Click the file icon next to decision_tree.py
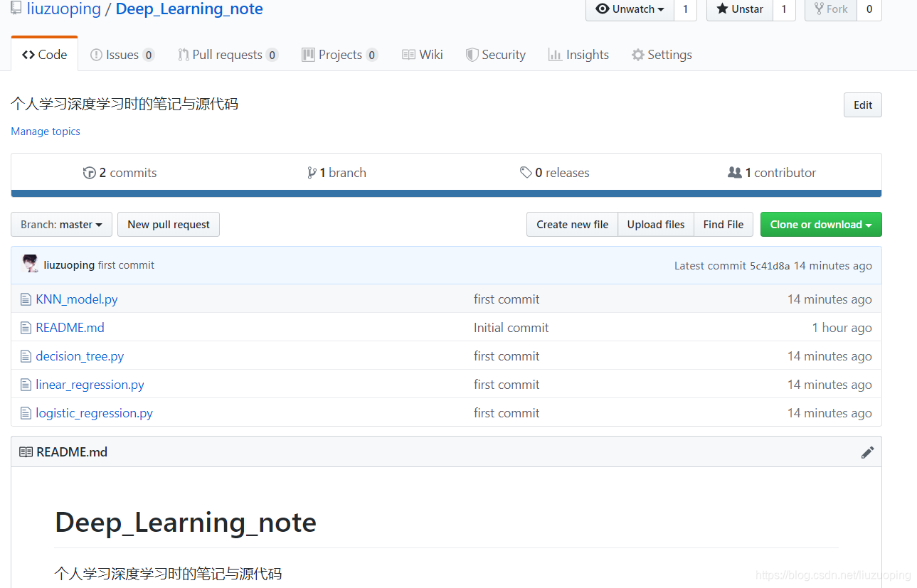917x588 pixels. point(26,356)
